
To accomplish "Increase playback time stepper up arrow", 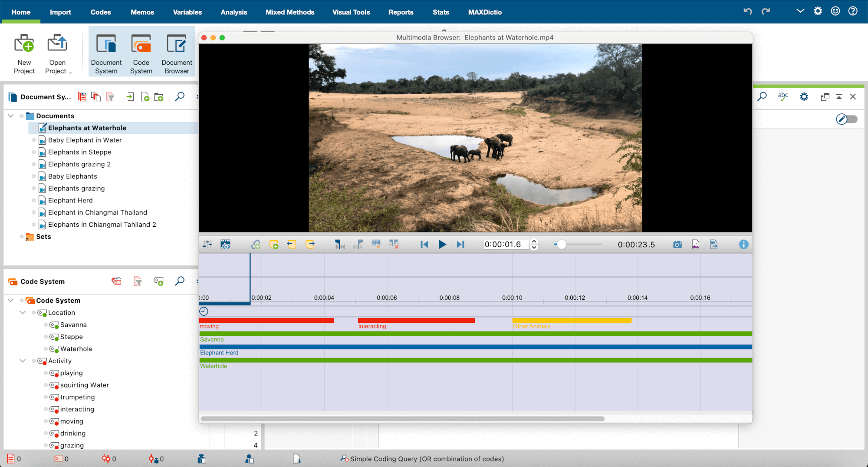I will [x=534, y=241].
